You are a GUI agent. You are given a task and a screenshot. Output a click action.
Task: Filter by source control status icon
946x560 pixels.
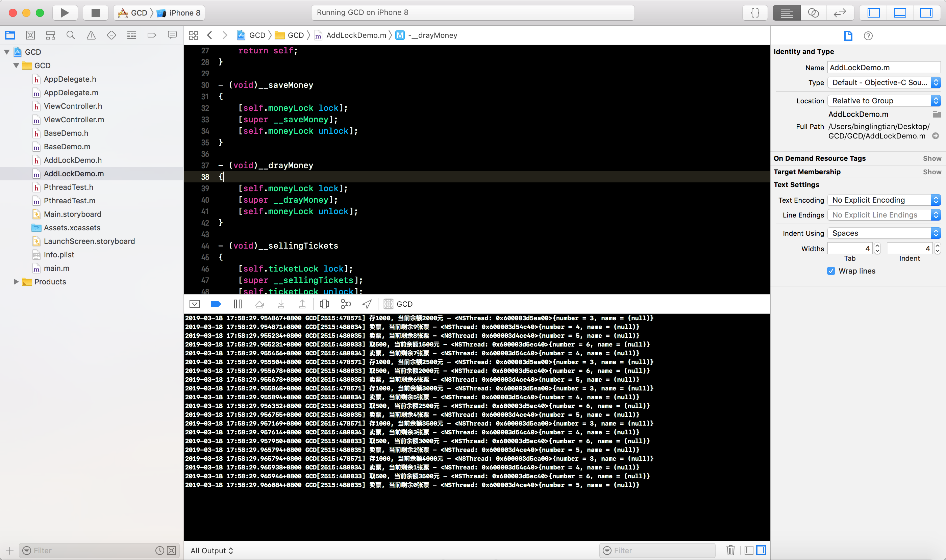tap(171, 551)
